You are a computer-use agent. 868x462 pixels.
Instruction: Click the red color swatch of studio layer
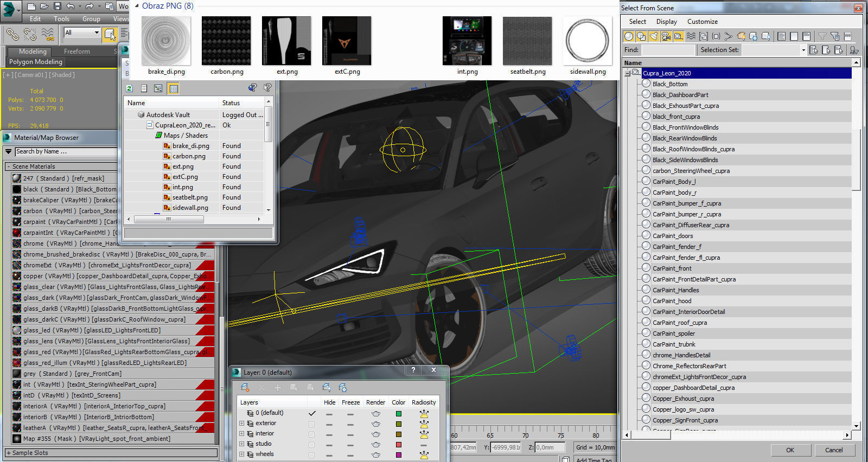click(399, 445)
